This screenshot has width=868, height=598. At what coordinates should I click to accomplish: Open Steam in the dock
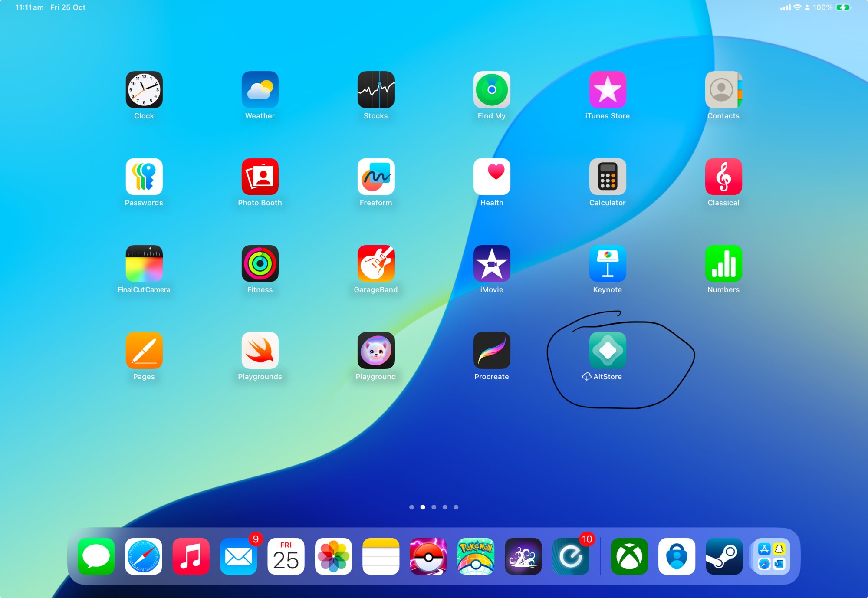(724, 556)
